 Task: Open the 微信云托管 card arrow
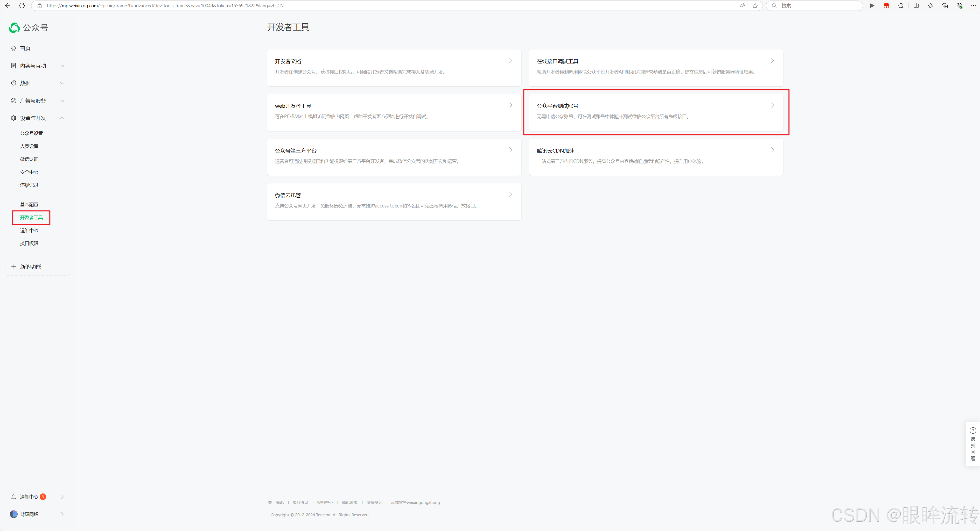(x=510, y=195)
